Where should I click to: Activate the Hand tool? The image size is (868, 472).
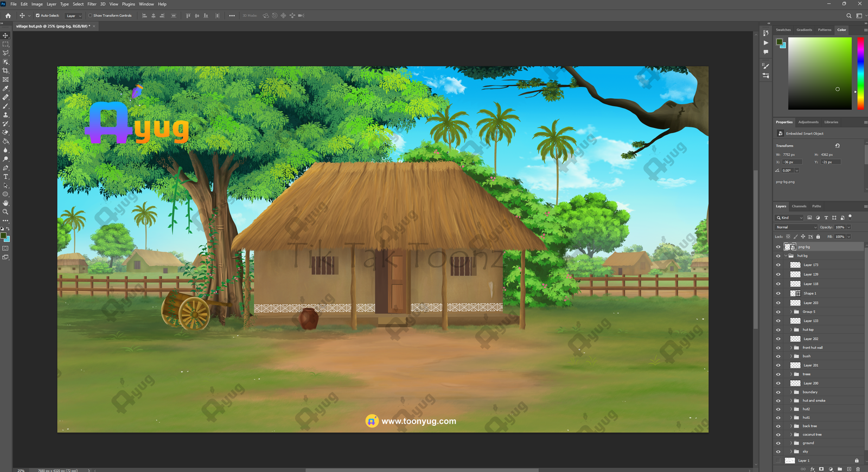(x=5, y=203)
